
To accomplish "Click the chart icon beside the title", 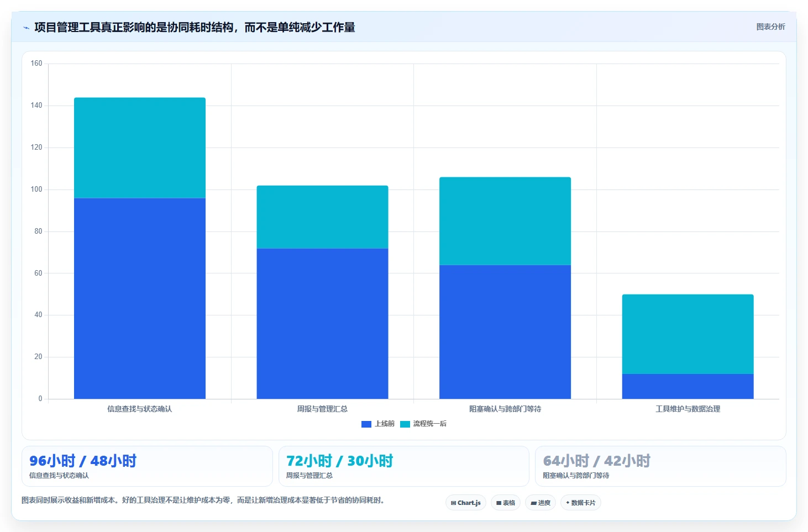I will [26, 28].
